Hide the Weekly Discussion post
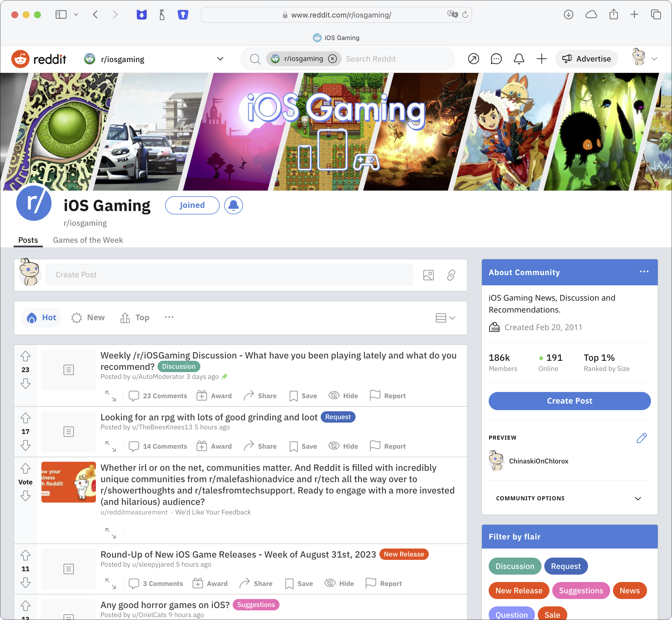This screenshot has width=672, height=620. point(343,396)
